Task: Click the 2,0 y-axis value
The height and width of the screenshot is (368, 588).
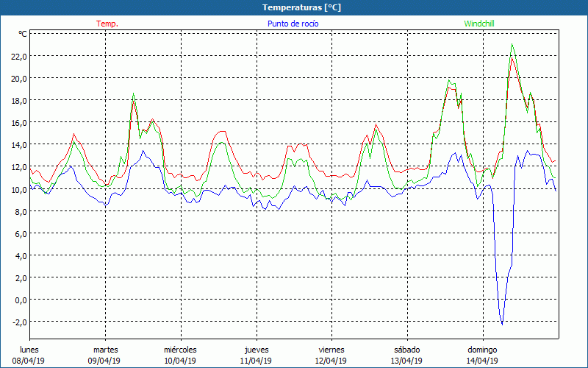Action: 21,278
